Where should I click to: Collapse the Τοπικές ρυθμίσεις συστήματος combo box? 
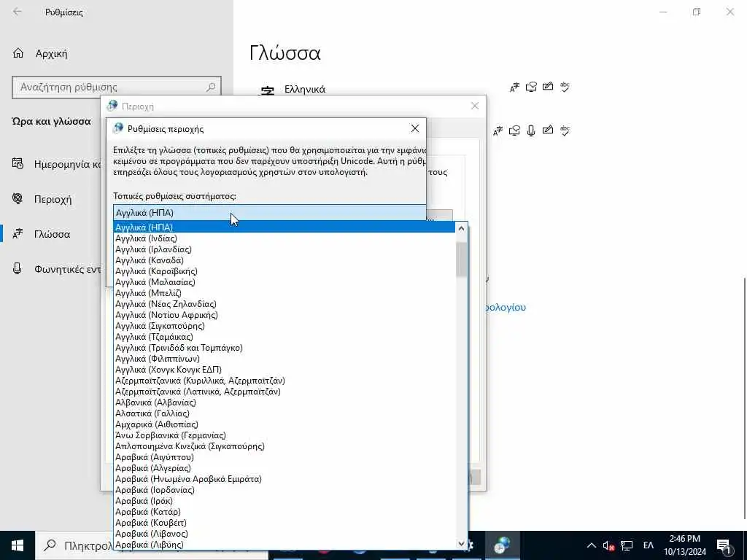coord(270,213)
